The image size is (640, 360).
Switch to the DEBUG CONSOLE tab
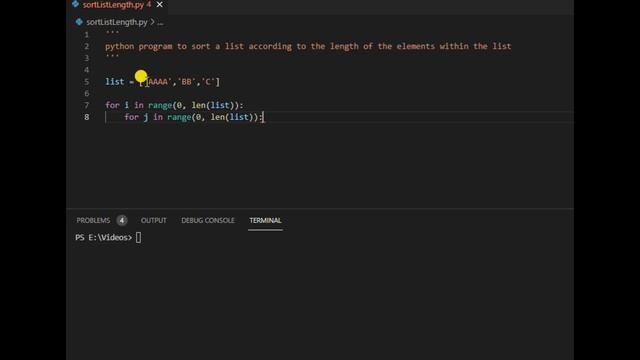click(x=208, y=220)
